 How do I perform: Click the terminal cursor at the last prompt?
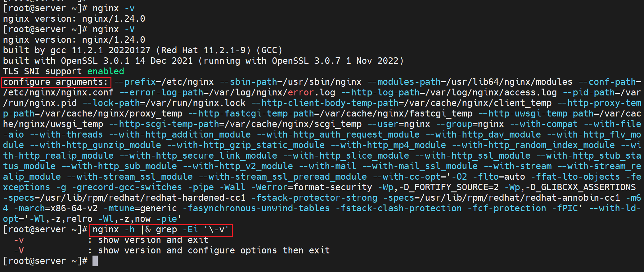[x=95, y=261]
